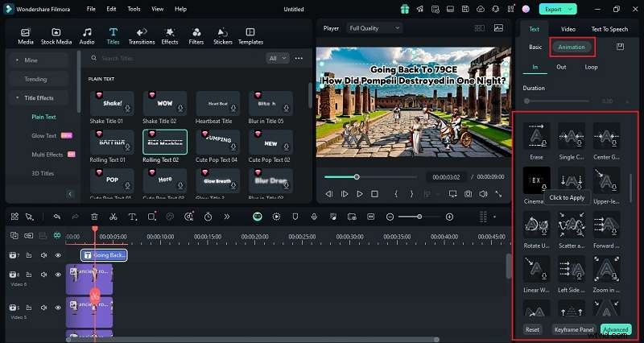Toggle visibility of Video 6 track
This screenshot has width=644, height=343.
58,275
